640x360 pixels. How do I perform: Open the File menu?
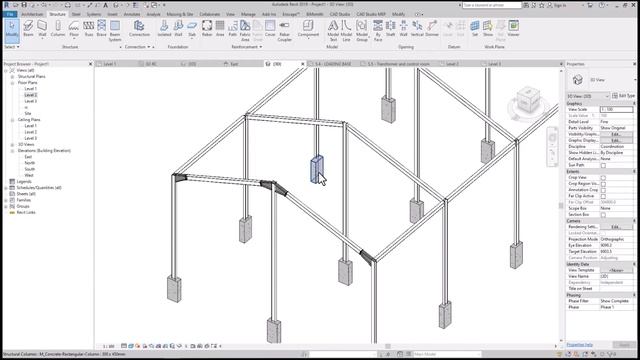point(10,14)
